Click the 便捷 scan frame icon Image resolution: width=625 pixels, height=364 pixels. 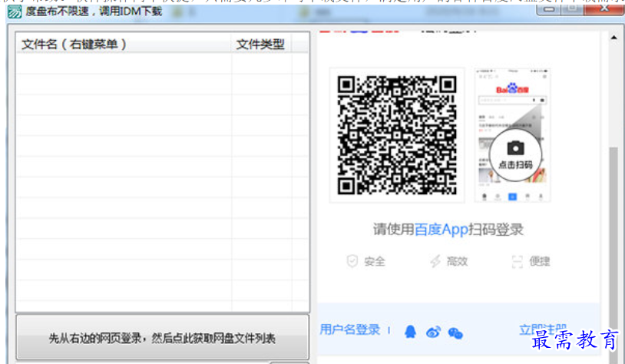(x=517, y=262)
